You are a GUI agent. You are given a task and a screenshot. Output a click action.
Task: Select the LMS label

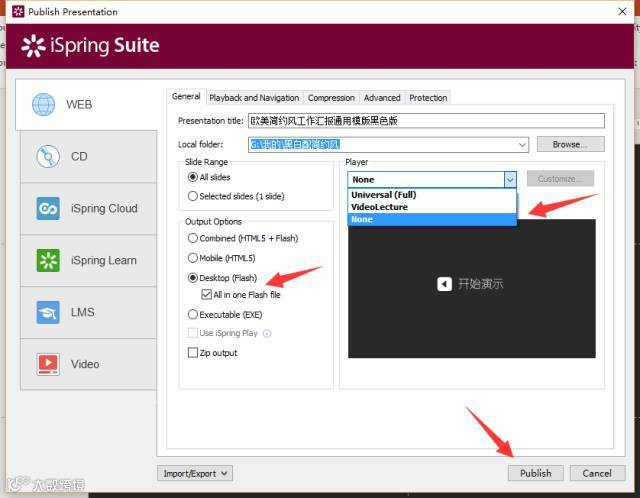pyautogui.click(x=82, y=312)
